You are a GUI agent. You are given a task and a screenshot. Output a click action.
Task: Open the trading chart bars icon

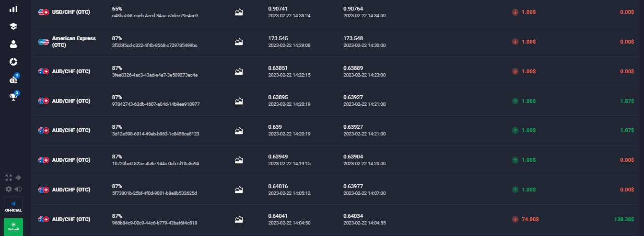[x=13, y=9]
